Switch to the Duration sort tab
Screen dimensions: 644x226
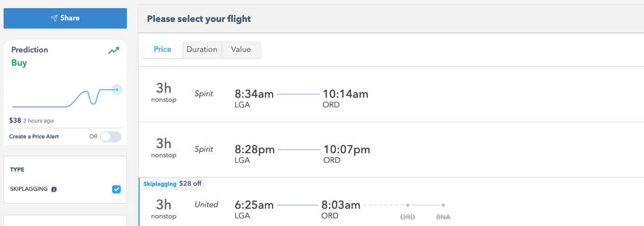tap(202, 49)
